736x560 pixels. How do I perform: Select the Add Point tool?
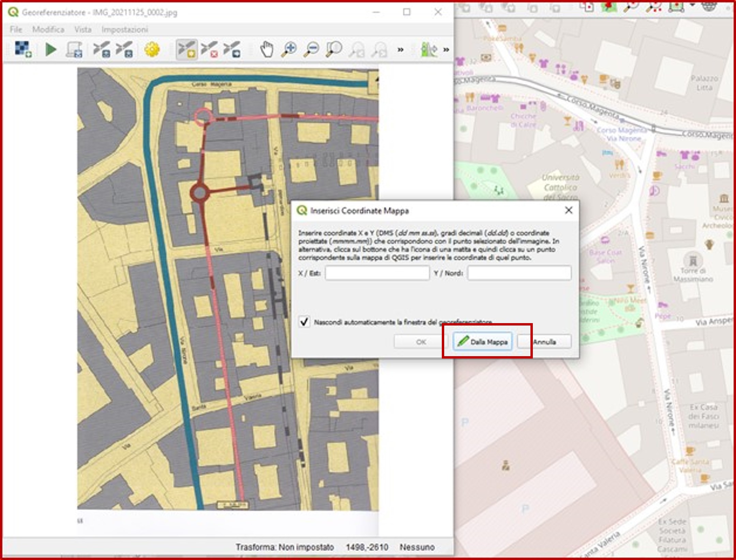pyautogui.click(x=186, y=50)
